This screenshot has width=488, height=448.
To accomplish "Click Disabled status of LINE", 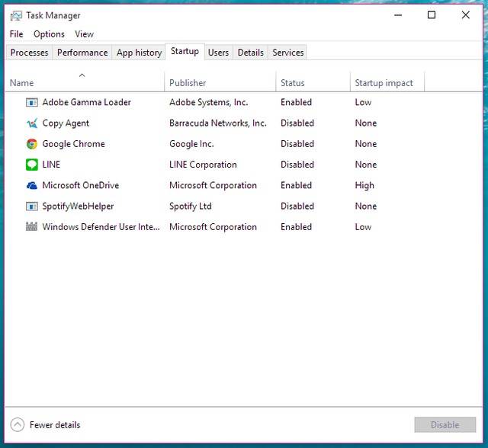I will pos(297,165).
